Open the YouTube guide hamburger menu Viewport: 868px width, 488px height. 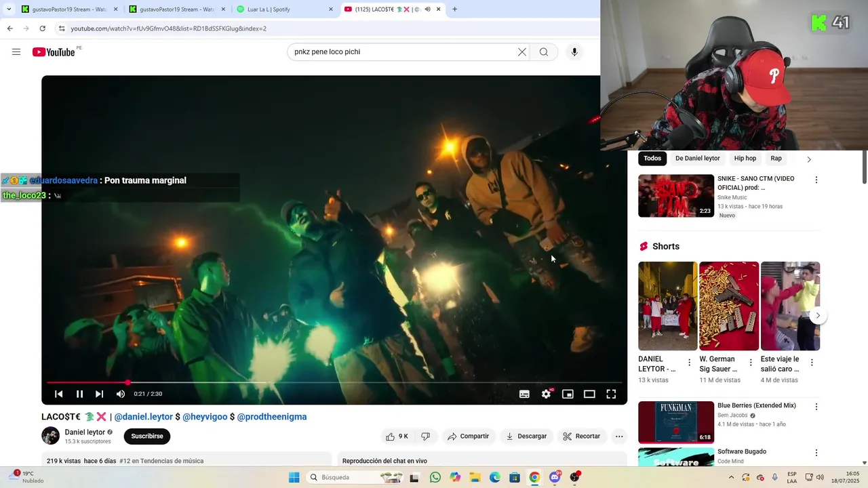coord(16,52)
